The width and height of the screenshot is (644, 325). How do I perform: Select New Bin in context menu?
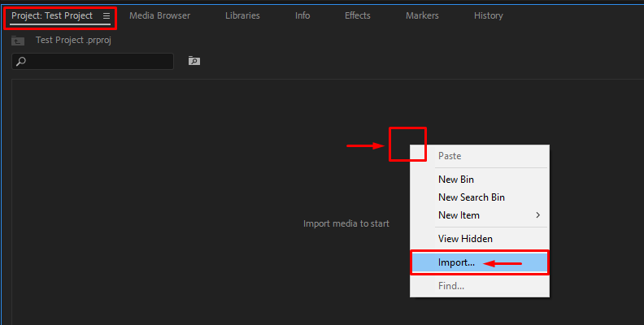pos(456,180)
